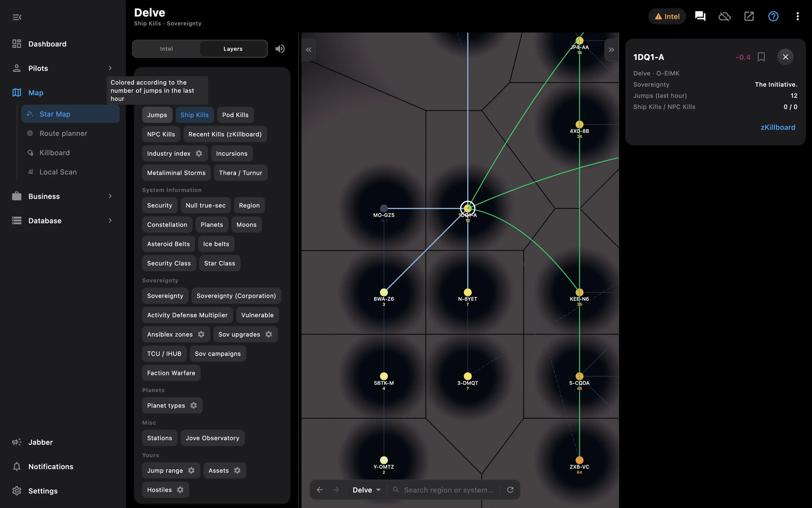Screen dimensions: 812x508
Task: Go back with map history arrow
Action: click(320, 490)
